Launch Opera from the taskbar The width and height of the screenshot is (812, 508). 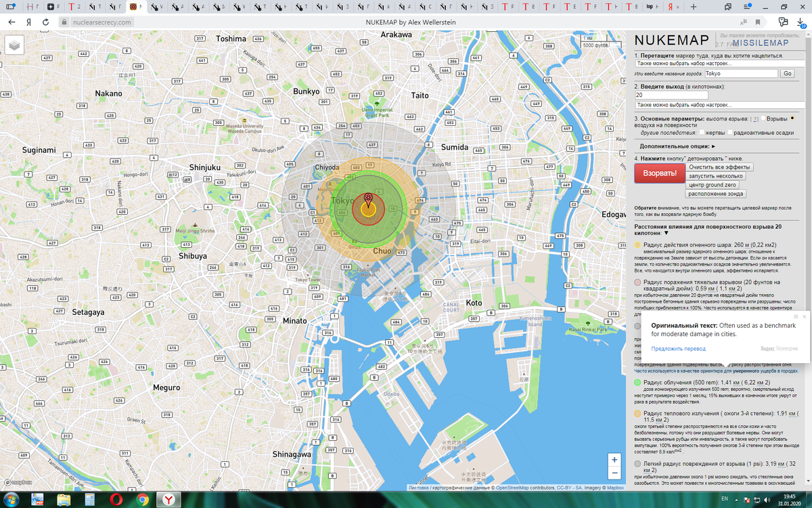click(116, 500)
